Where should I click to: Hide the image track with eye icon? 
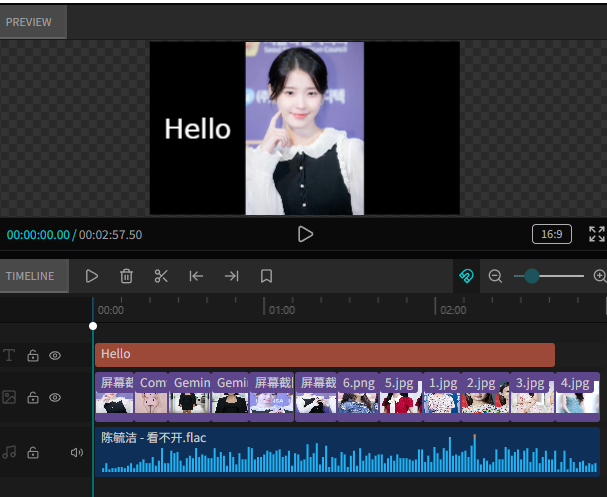(x=55, y=398)
